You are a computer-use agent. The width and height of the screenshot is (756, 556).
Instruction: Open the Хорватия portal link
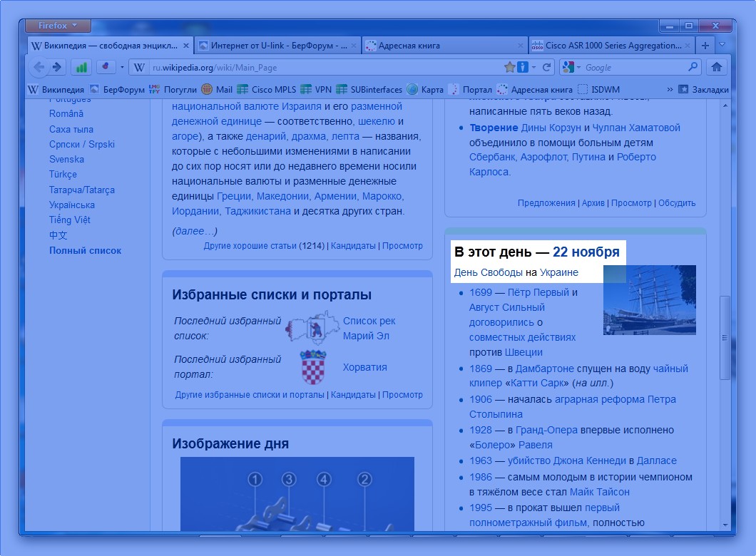coord(364,367)
